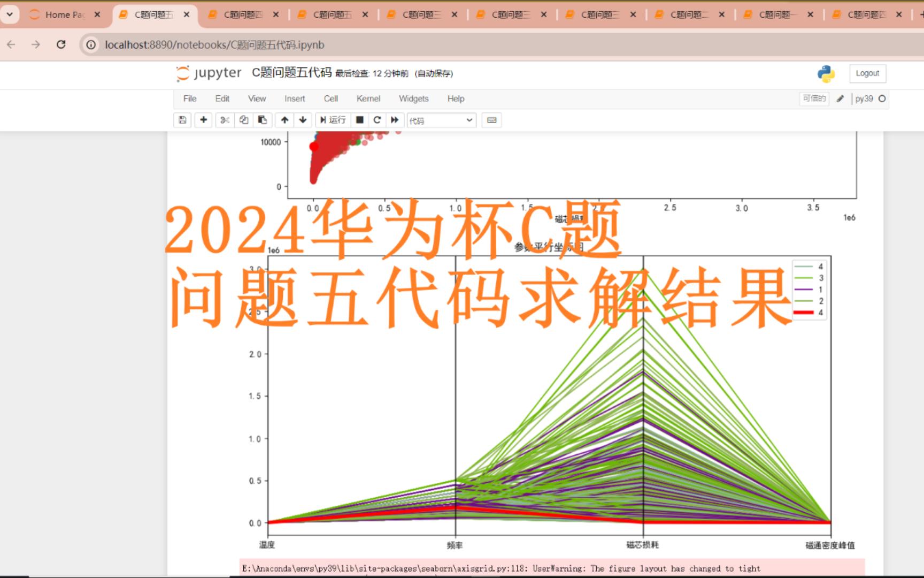Screen dimensions: 924x578
Task: Click the 运行 run button
Action: click(x=333, y=120)
